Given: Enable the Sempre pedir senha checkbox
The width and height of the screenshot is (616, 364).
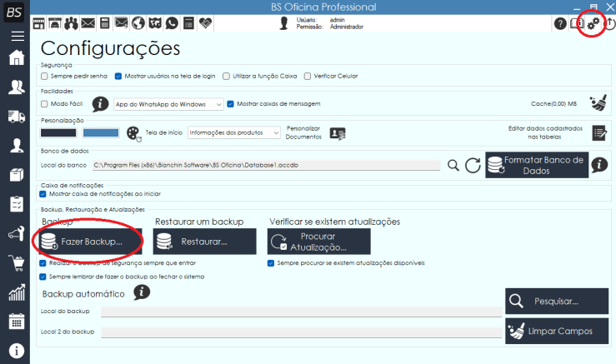Looking at the screenshot, I should 44,76.
